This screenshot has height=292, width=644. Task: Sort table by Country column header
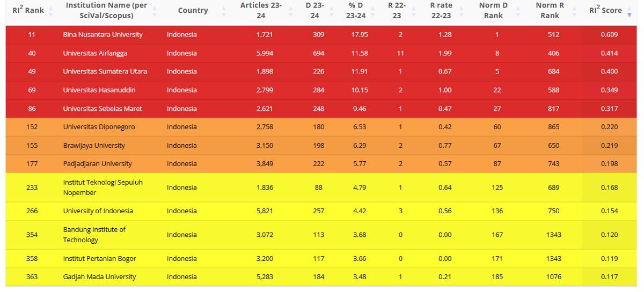pos(193,10)
